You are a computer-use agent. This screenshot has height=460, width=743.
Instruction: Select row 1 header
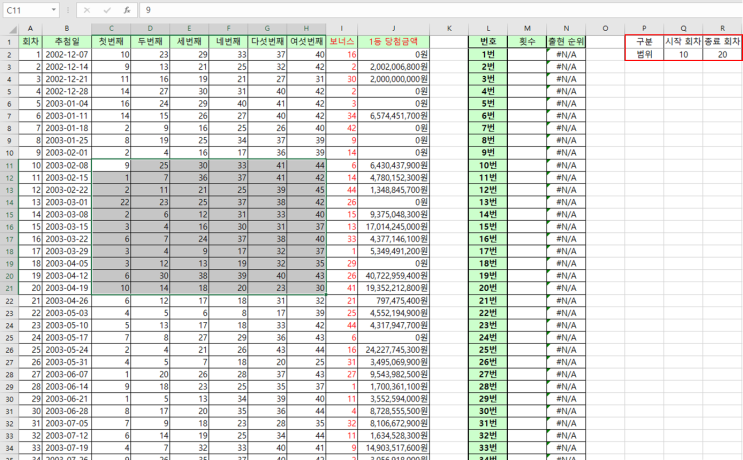pos(9,42)
